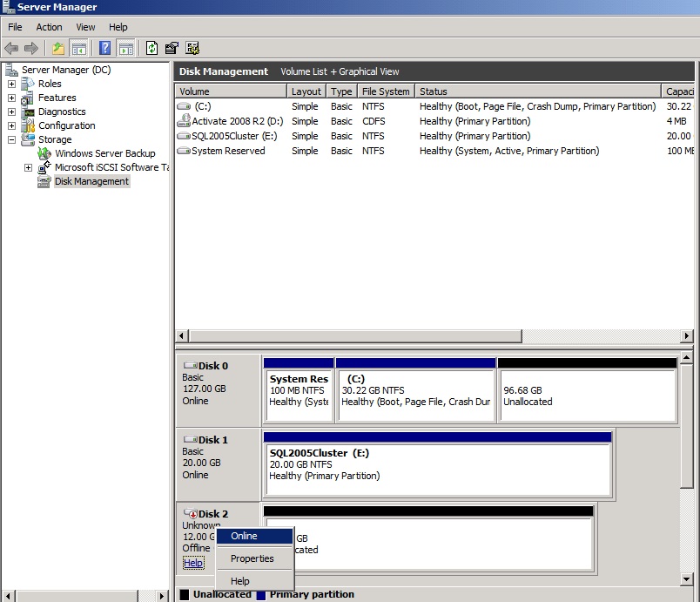Choose Help from the context menu

tap(254, 581)
